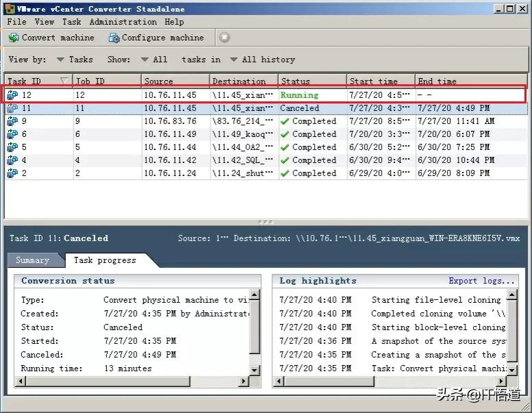Click the green check for source 10.76.11.42

coord(285,160)
